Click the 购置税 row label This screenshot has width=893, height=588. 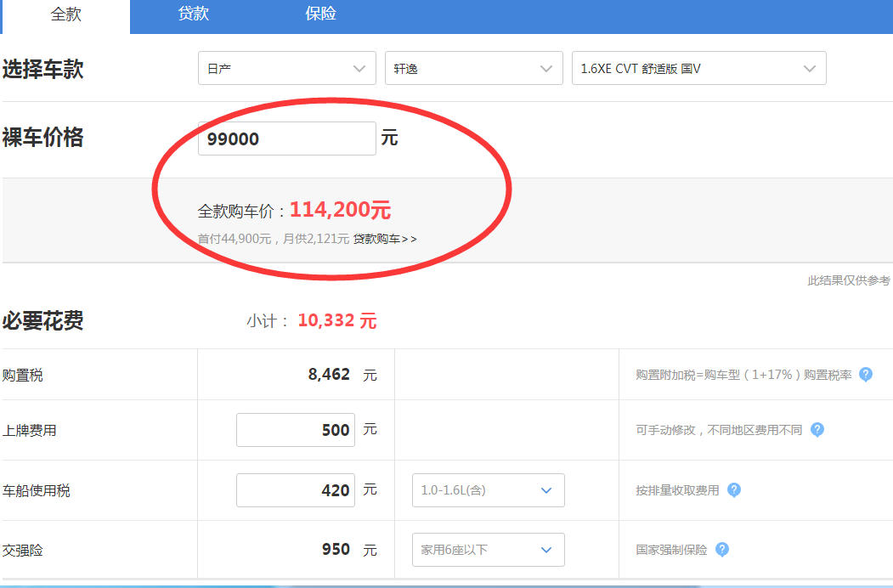23,375
